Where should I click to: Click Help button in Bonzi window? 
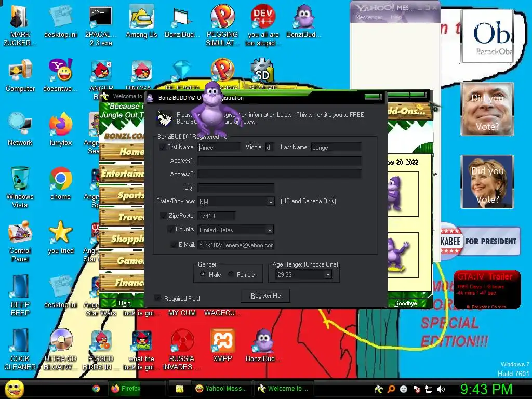click(x=125, y=303)
